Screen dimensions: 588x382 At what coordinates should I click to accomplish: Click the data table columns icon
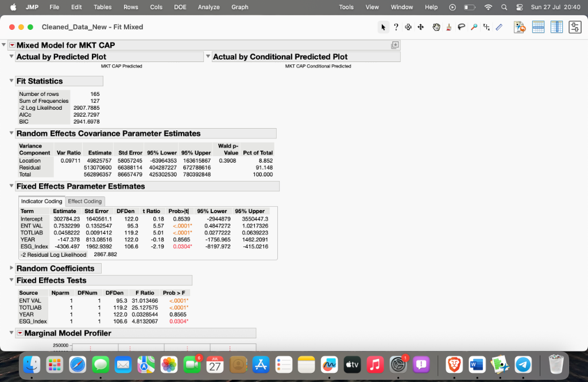click(556, 27)
